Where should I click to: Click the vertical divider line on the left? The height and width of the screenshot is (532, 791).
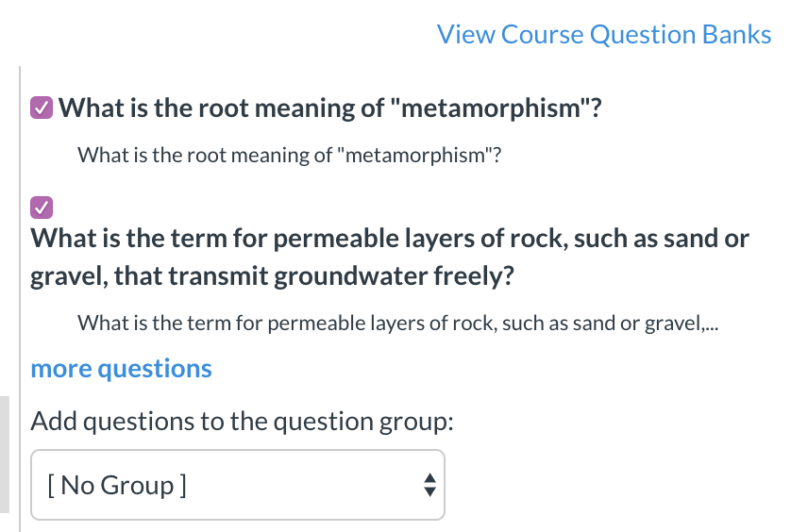click(x=20, y=283)
